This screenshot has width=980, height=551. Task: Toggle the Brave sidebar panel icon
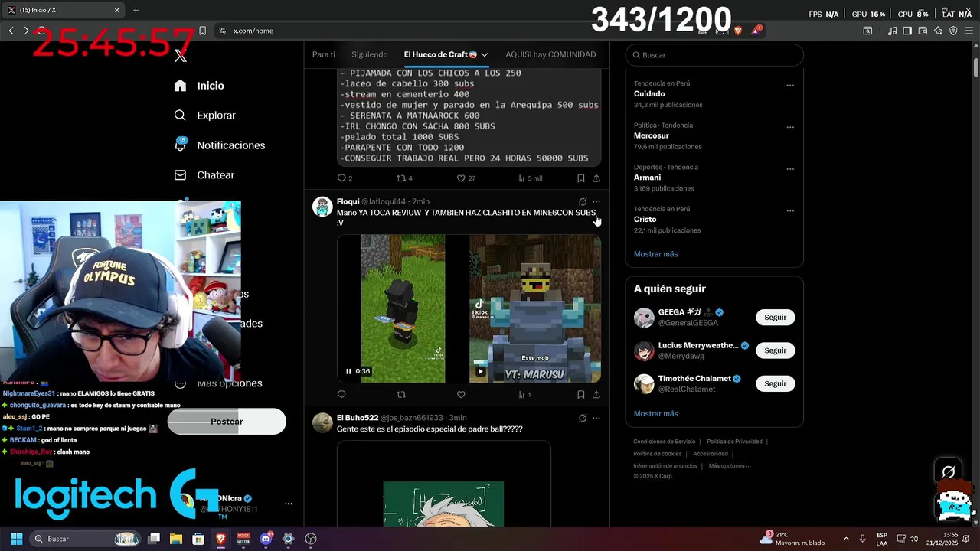pyautogui.click(x=907, y=31)
